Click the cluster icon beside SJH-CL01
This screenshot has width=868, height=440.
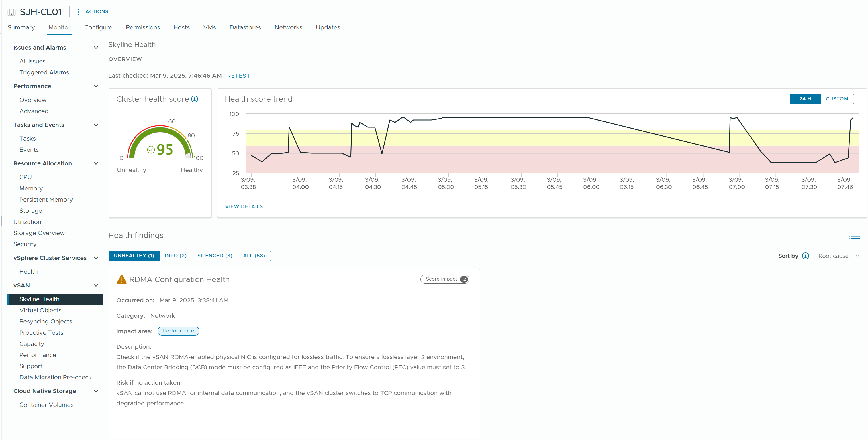[11, 12]
